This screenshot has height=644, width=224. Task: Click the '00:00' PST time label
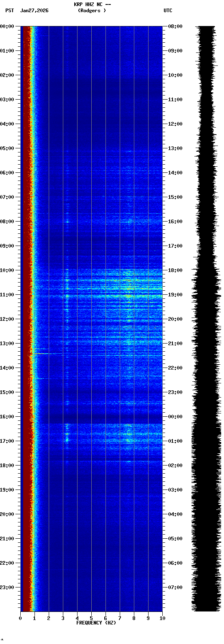(7, 26)
